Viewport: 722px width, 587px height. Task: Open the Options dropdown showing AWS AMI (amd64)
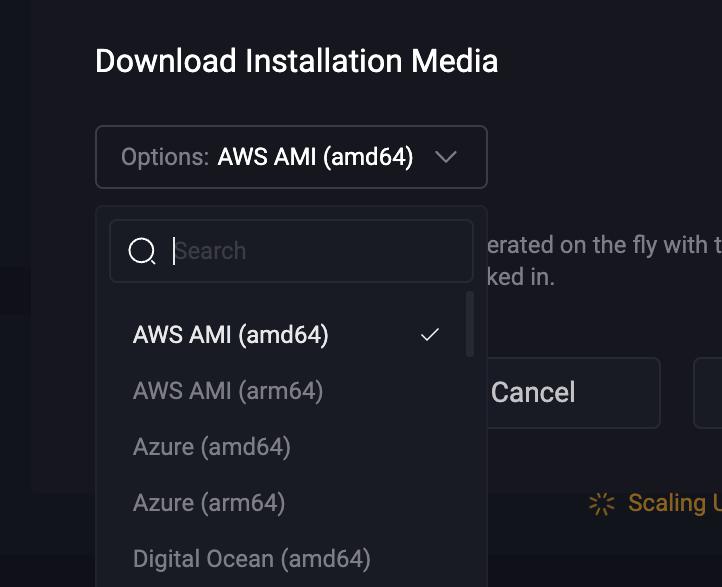pos(291,157)
